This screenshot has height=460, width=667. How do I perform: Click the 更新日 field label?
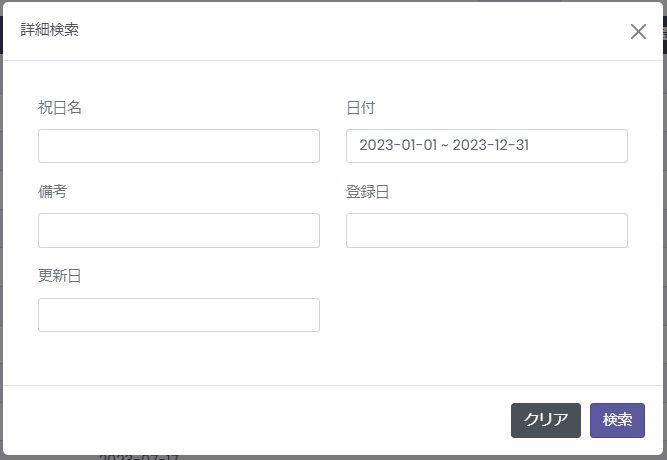click(x=60, y=276)
